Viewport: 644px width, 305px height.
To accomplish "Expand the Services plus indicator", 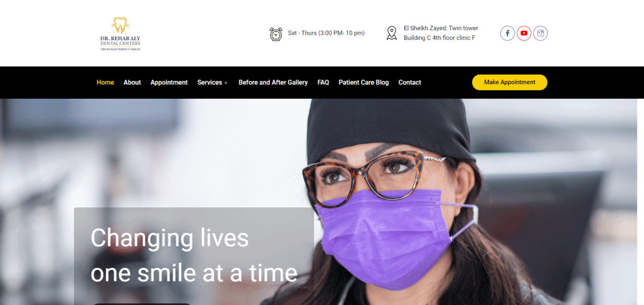I will 226,83.
